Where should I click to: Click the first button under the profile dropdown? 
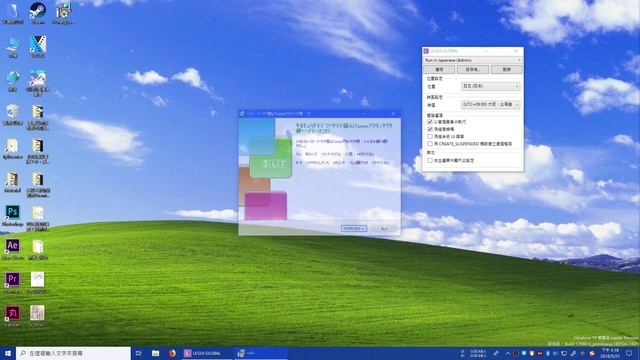(439, 69)
